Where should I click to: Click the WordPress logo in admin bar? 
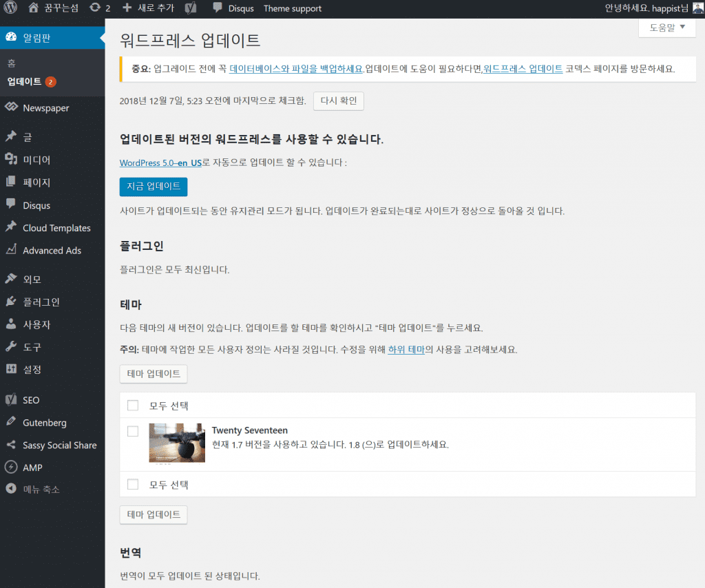click(x=11, y=8)
